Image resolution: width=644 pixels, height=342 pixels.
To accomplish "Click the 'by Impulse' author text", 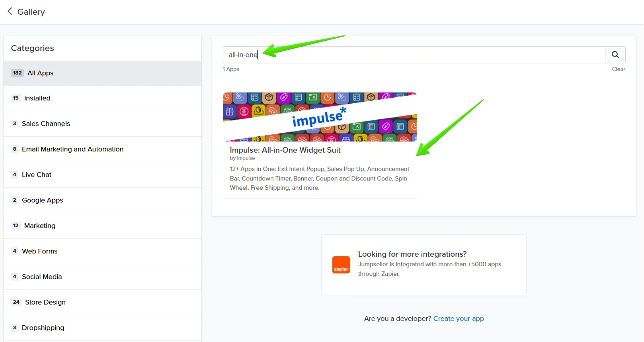I will click(x=242, y=158).
